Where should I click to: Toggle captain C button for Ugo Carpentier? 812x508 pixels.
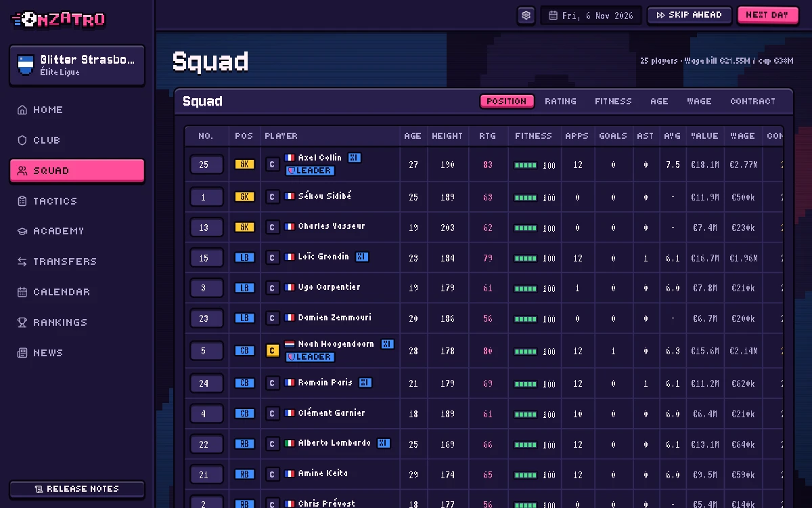point(272,288)
